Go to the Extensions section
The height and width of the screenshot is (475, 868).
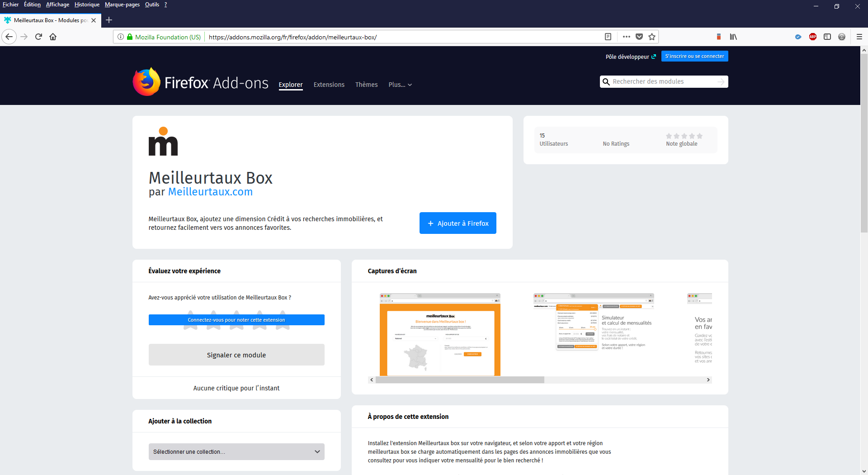click(x=329, y=85)
